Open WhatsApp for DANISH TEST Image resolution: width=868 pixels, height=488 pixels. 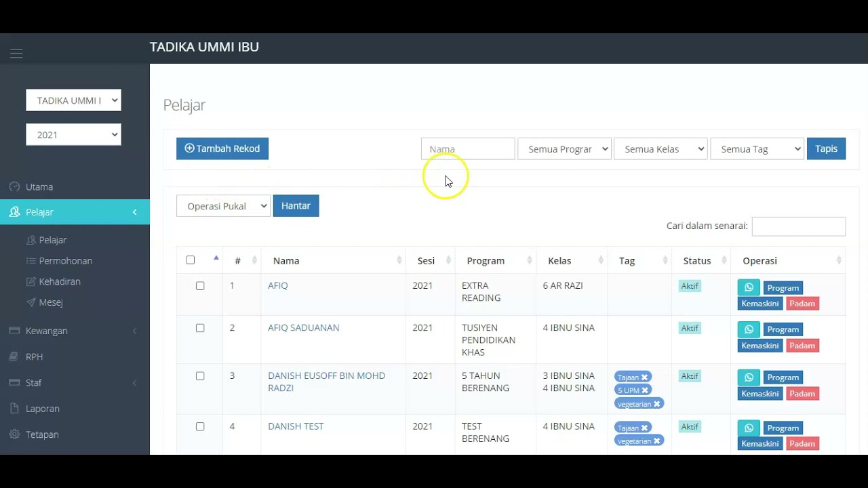pyautogui.click(x=749, y=428)
